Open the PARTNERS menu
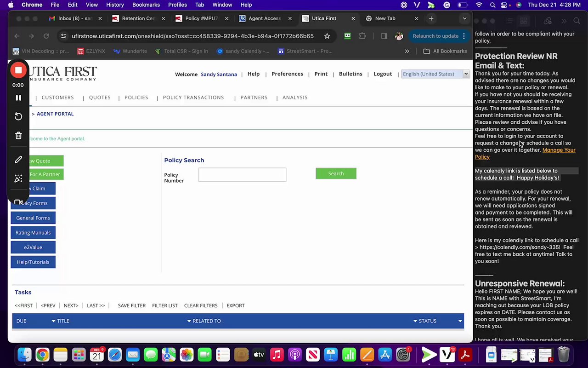This screenshot has width=588, height=368. click(x=254, y=98)
